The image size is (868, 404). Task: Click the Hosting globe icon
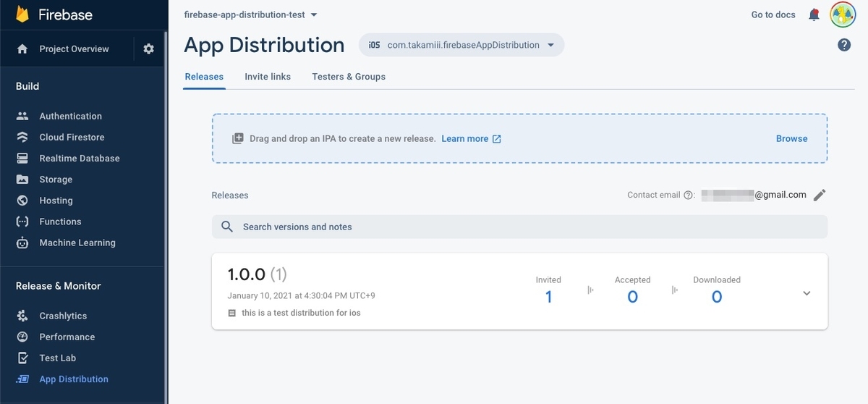pyautogui.click(x=22, y=201)
